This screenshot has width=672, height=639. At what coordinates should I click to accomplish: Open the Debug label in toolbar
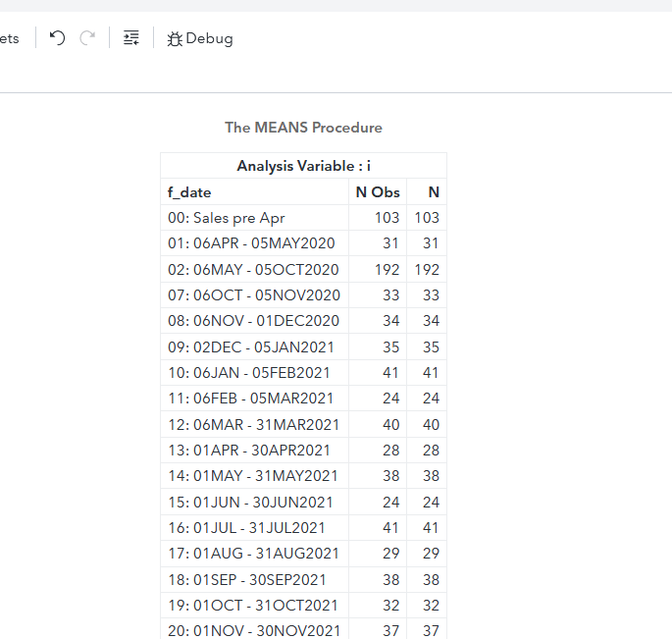click(x=209, y=39)
